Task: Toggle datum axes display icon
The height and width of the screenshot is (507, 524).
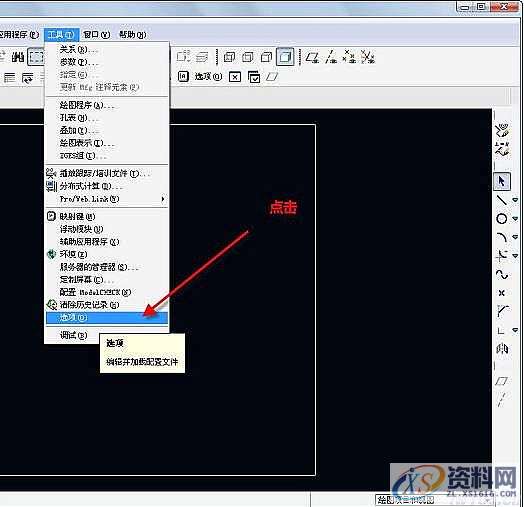Action: [331, 57]
